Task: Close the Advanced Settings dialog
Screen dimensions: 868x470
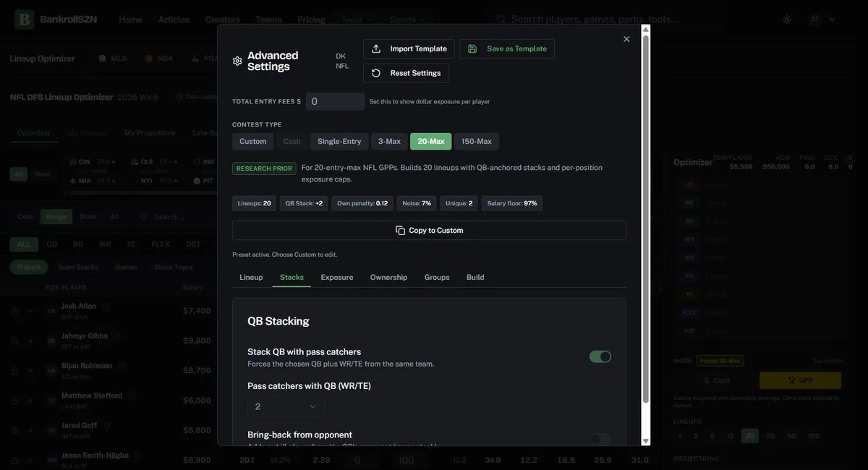Action: pyautogui.click(x=626, y=39)
